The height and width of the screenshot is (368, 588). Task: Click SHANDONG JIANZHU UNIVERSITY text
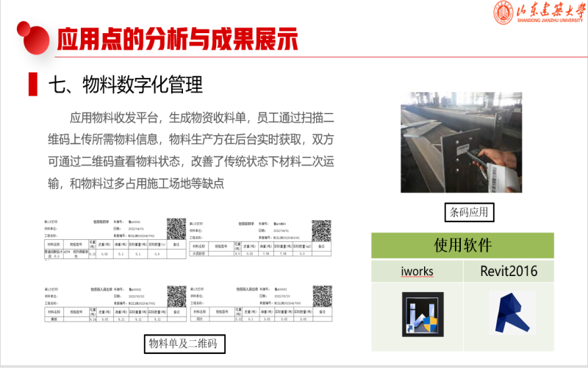550,21
